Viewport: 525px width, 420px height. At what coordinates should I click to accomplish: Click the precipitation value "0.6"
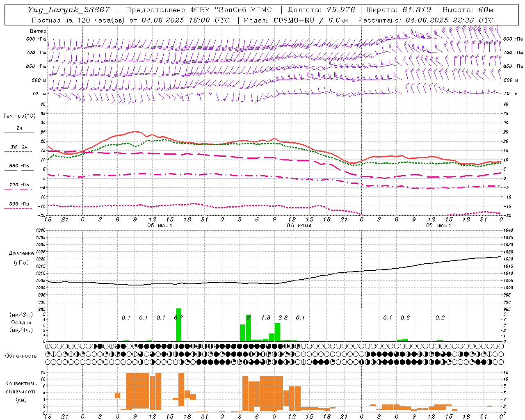click(x=405, y=318)
